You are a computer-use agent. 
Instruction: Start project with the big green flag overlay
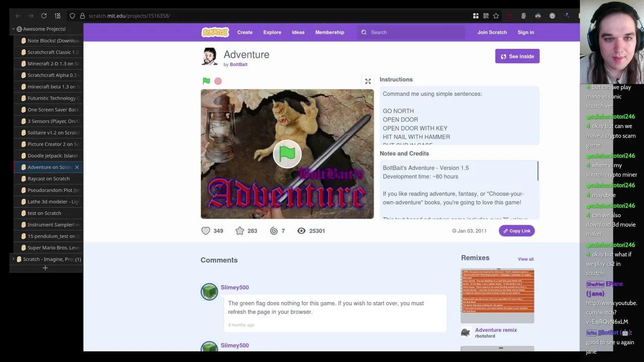(x=287, y=154)
